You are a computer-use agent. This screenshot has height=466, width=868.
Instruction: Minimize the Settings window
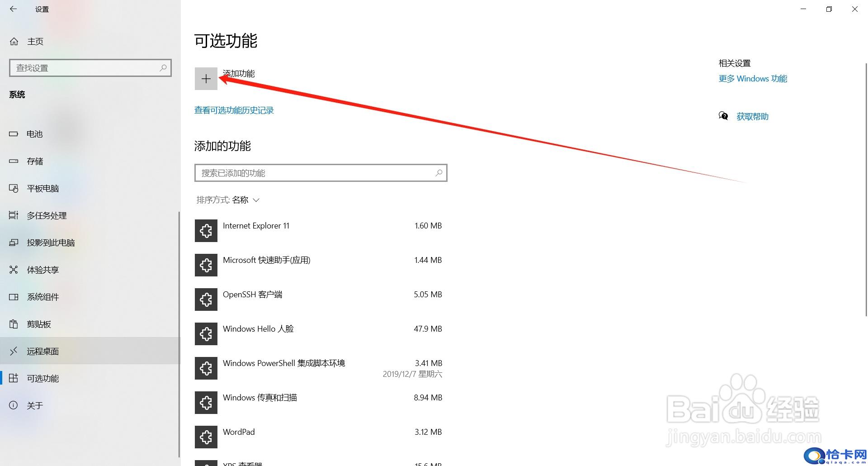point(803,9)
